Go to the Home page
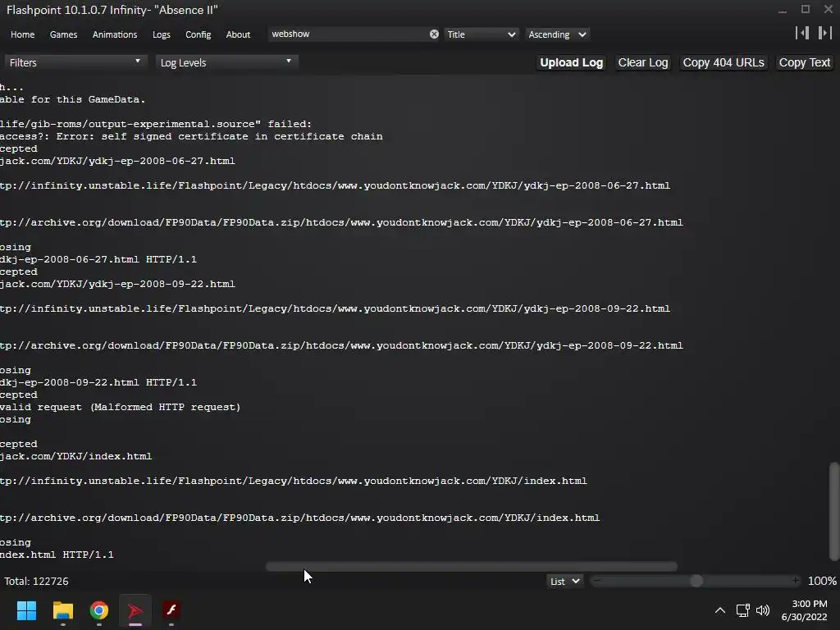This screenshot has width=840, height=630. tap(22, 34)
